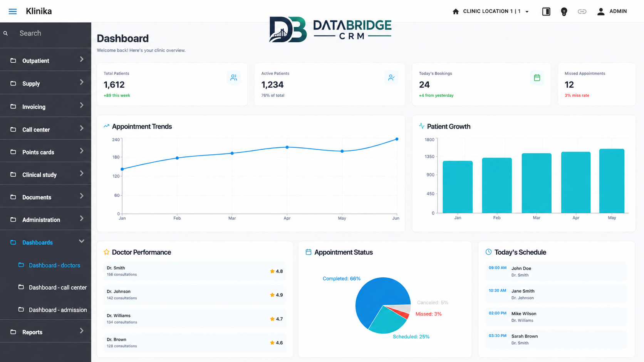Click the Supply folder icon
This screenshot has height=362, width=644.
13,83
